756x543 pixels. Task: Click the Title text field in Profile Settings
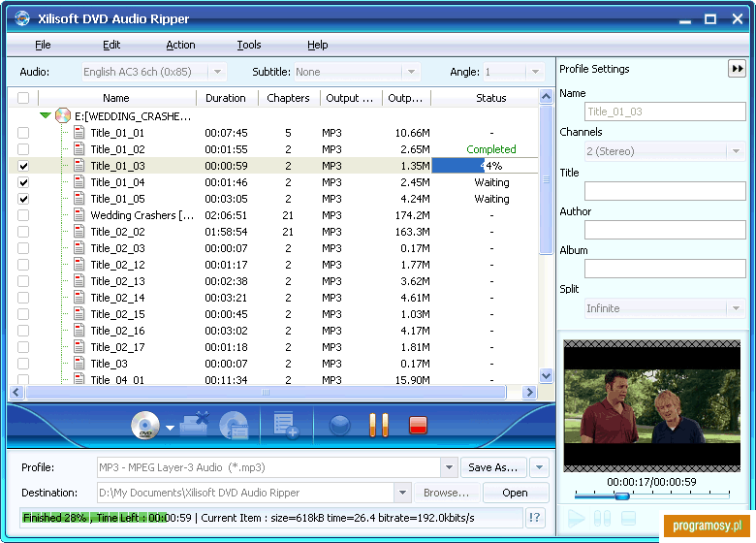[x=665, y=191]
